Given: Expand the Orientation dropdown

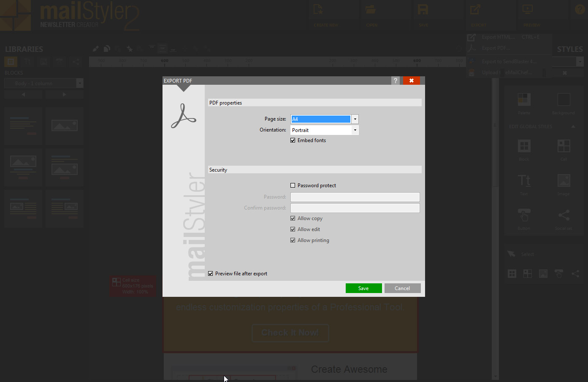Looking at the screenshot, I should (x=355, y=130).
